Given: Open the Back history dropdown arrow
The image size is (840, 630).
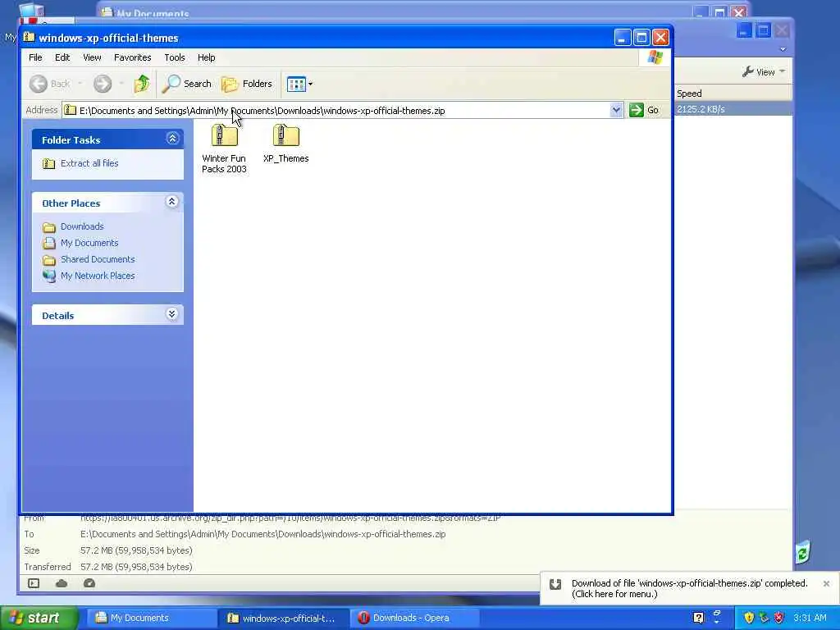Looking at the screenshot, I should [80, 84].
